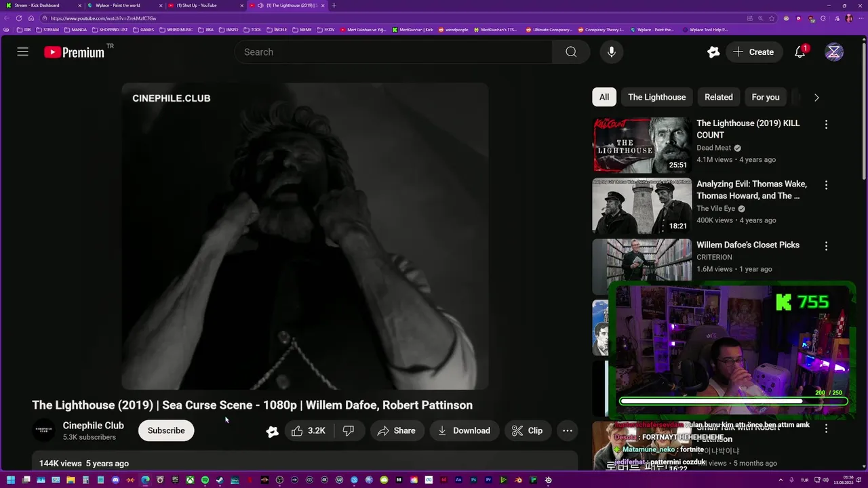Image resolution: width=868 pixels, height=488 pixels.
Task: Click the Download button
Action: point(465,430)
